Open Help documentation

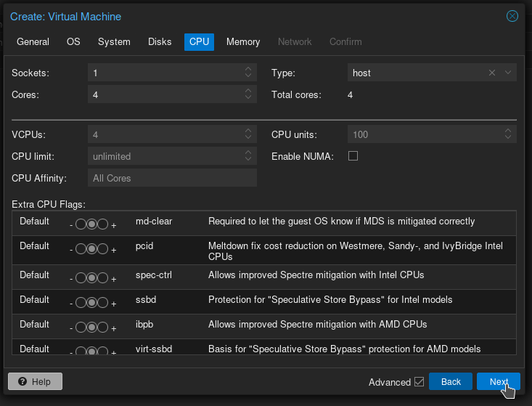point(35,382)
